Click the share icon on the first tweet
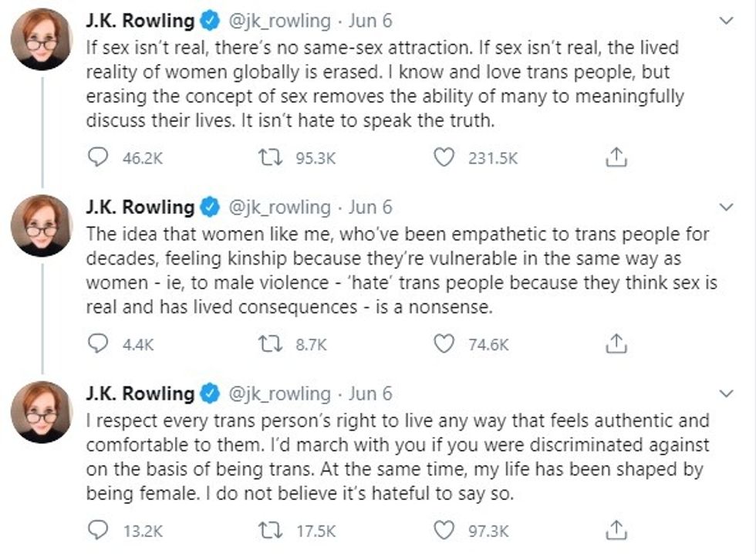Screen dimensions: 756x554 point(614,157)
